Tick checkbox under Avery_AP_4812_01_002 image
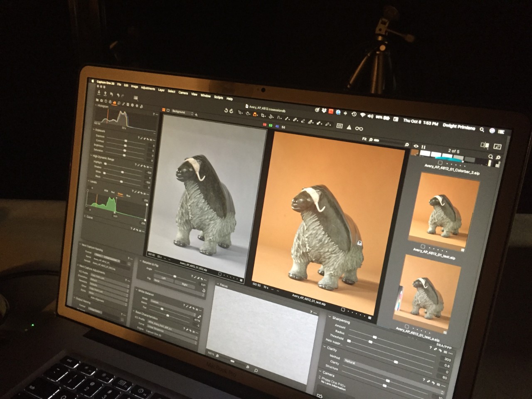This screenshot has width=532, height=399. [220, 273]
